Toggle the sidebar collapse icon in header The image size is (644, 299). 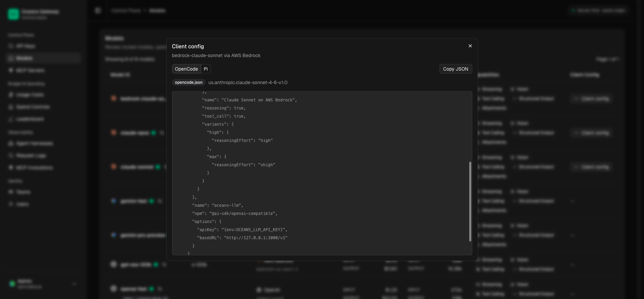pyautogui.click(x=98, y=10)
